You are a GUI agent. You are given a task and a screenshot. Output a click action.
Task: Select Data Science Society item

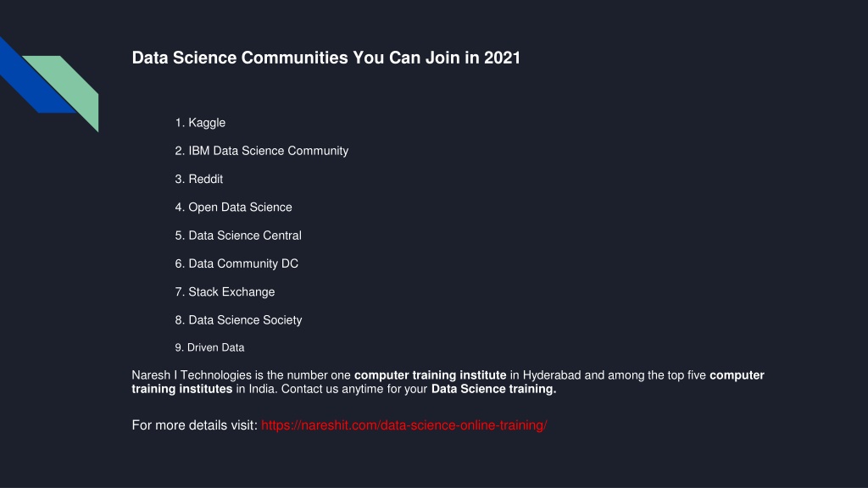coord(238,320)
